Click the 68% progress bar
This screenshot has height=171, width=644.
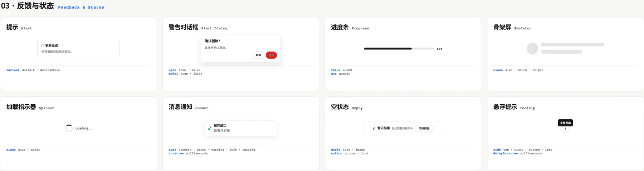[399, 48]
